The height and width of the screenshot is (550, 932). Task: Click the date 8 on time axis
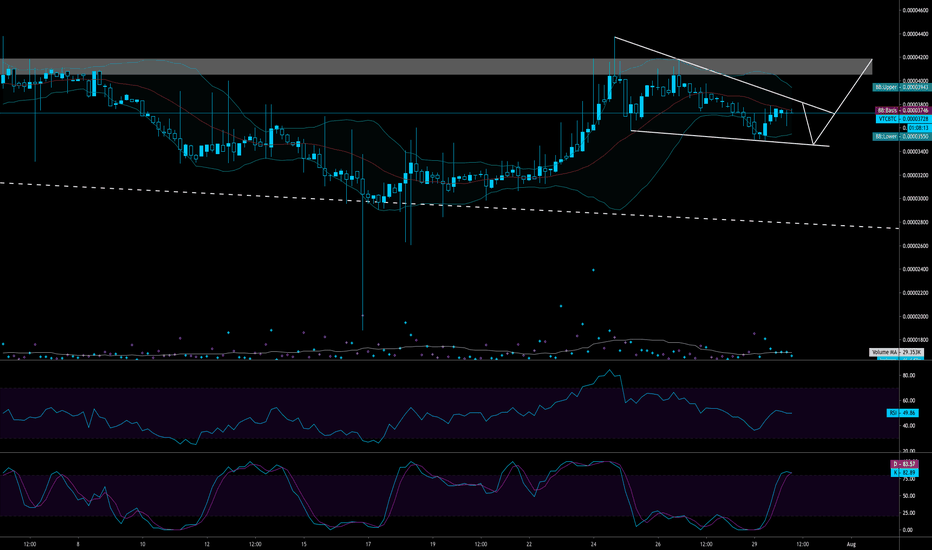(78, 544)
